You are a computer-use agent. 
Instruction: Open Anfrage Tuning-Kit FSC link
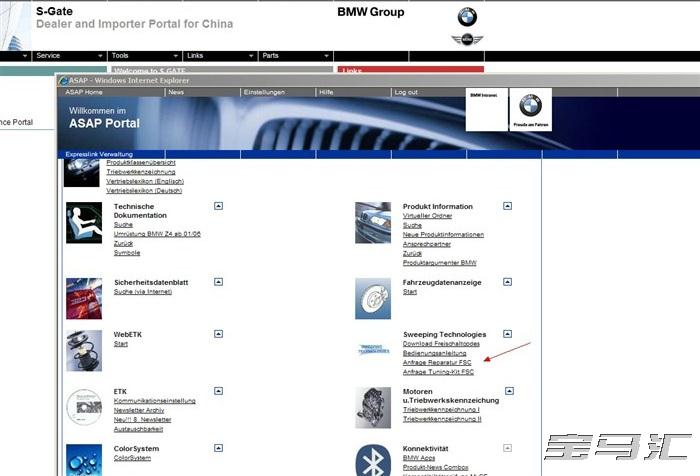(438, 372)
